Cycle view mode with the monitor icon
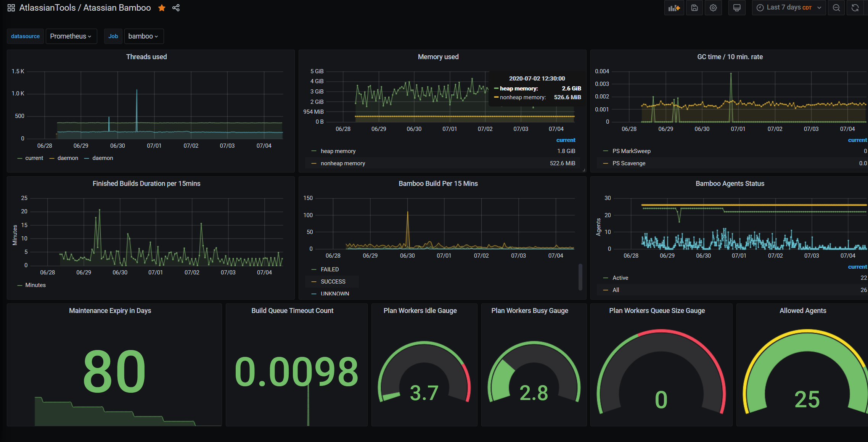 pos(737,8)
